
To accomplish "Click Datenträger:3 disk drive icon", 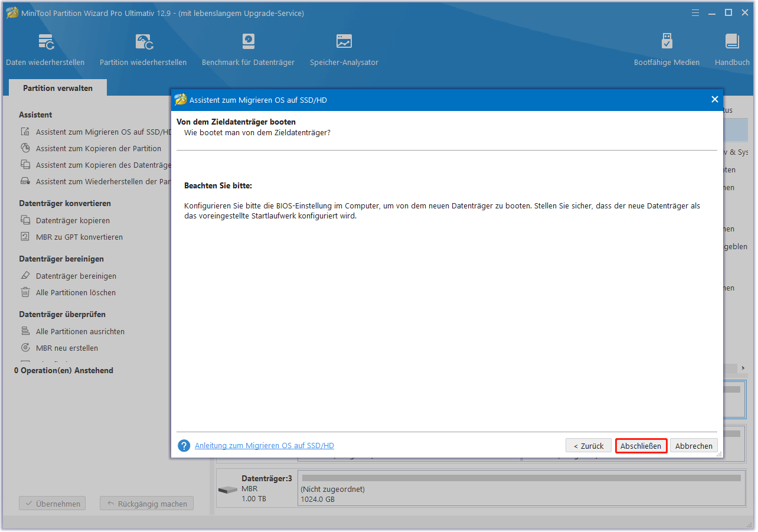I will pyautogui.click(x=227, y=490).
